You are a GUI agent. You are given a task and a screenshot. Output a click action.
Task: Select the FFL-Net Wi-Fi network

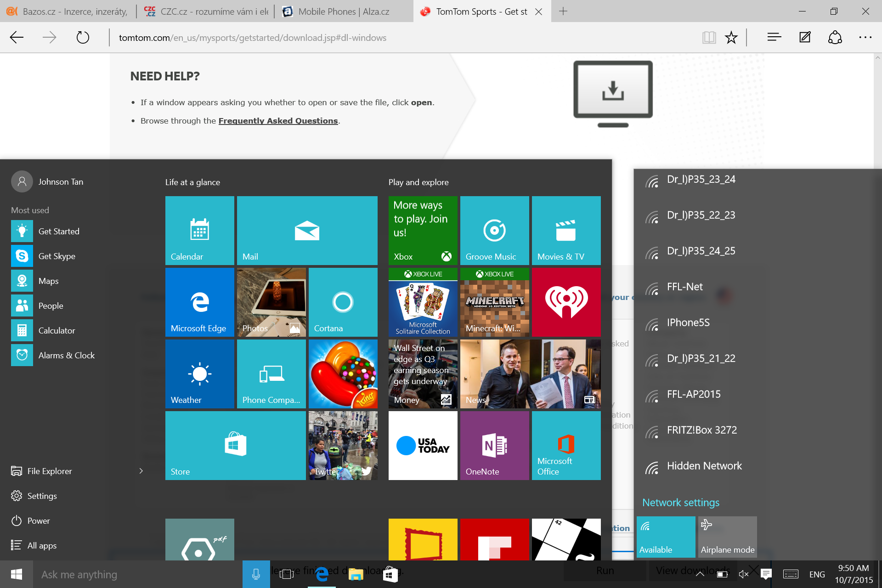(758, 287)
